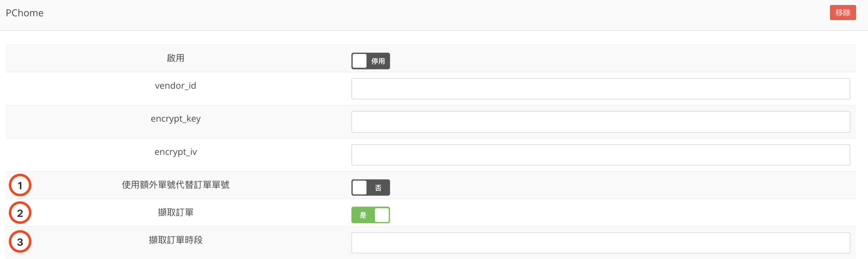Click the 是 text on green switch
This screenshot has width=868, height=259.
363,215
